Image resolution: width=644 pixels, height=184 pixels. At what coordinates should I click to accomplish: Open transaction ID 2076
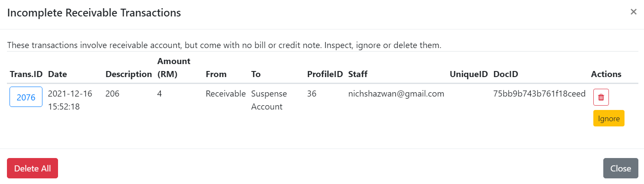[x=26, y=97]
